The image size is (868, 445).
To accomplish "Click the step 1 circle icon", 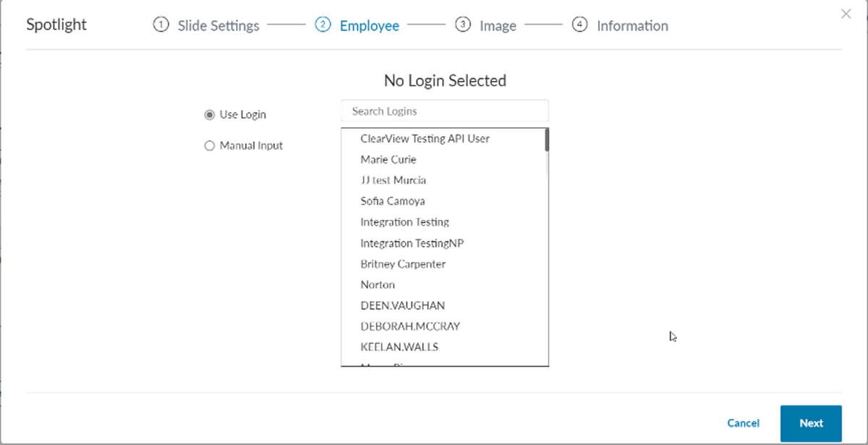I will click(x=161, y=25).
